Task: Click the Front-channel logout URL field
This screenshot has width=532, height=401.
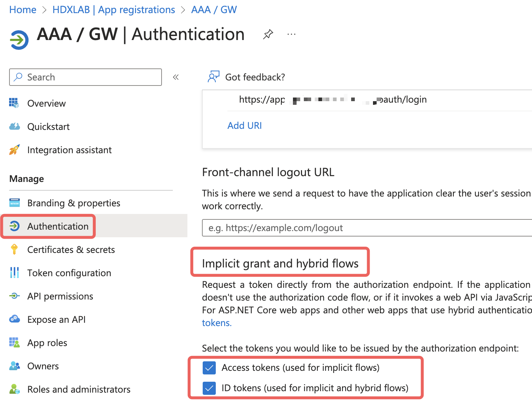Action: click(x=327, y=228)
